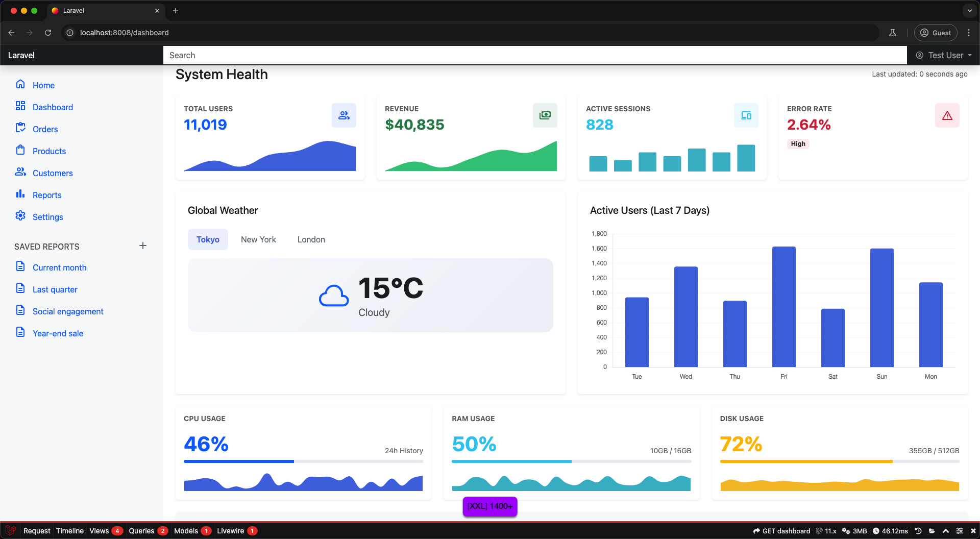Open debugbar settings sliders icon
The image size is (980, 539).
[960, 531]
